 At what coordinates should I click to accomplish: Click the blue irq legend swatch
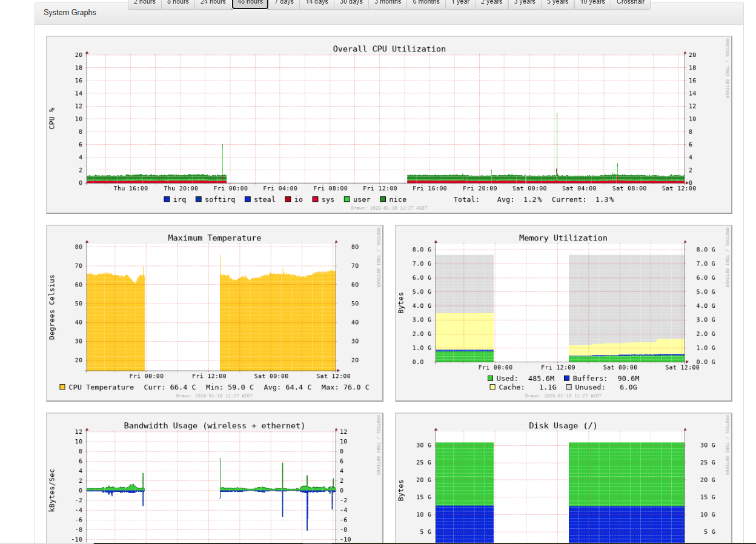pos(167,199)
